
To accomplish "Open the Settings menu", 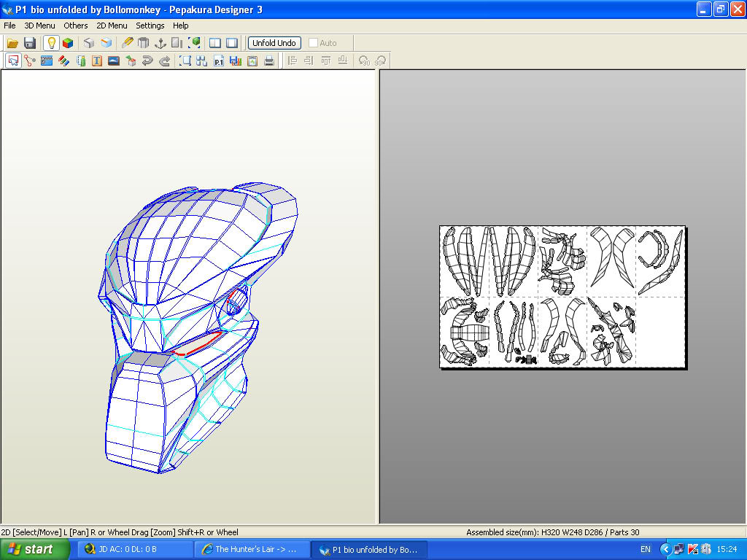I will tap(150, 26).
